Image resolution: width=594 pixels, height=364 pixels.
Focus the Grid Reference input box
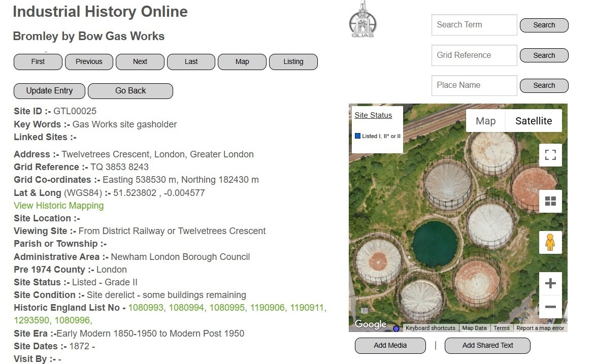[x=474, y=55]
